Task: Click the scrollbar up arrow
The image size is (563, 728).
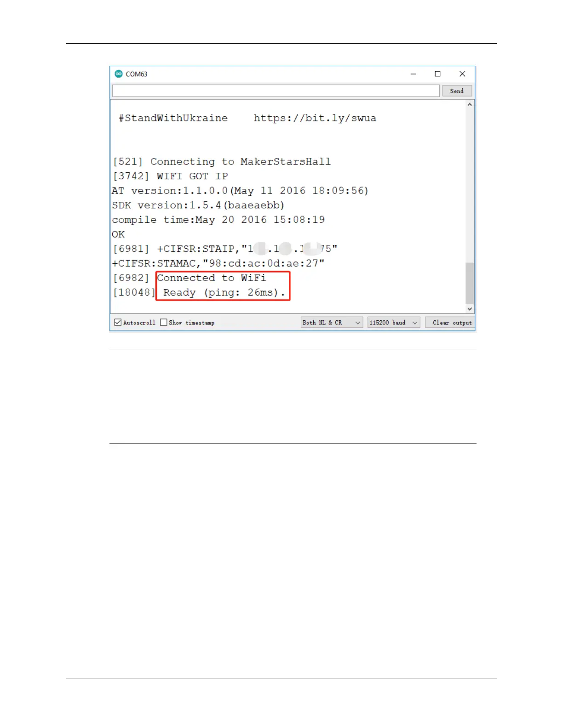Action: (x=470, y=105)
